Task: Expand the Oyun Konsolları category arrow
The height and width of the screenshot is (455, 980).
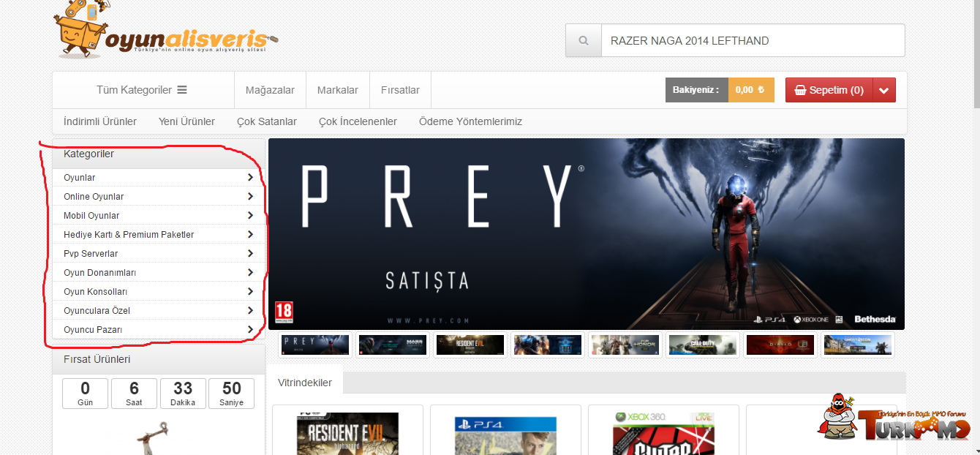Action: pyautogui.click(x=250, y=291)
